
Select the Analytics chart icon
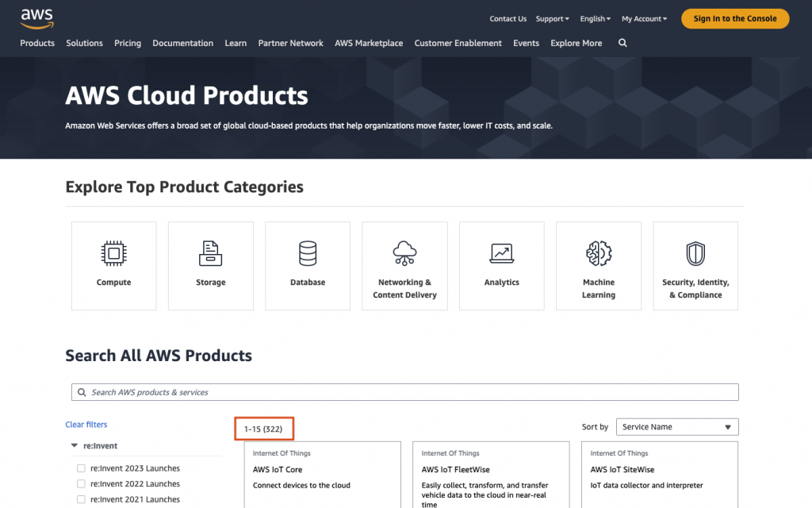coord(501,253)
